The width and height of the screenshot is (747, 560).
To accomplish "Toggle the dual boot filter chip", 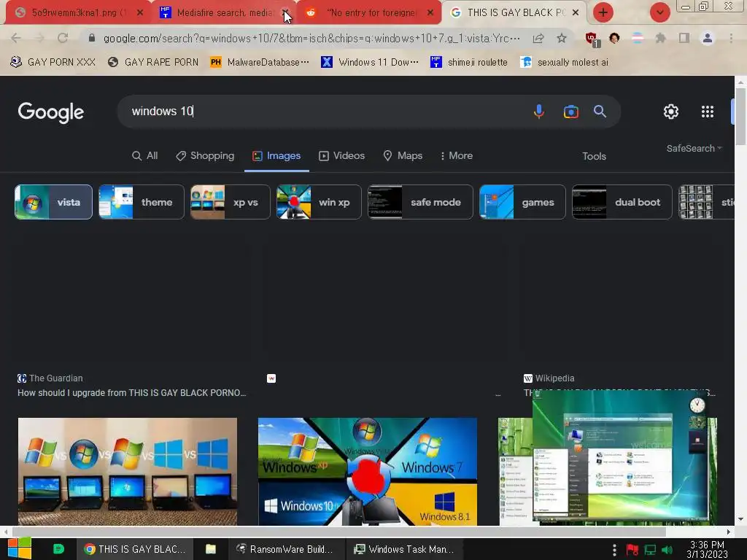I will [622, 202].
